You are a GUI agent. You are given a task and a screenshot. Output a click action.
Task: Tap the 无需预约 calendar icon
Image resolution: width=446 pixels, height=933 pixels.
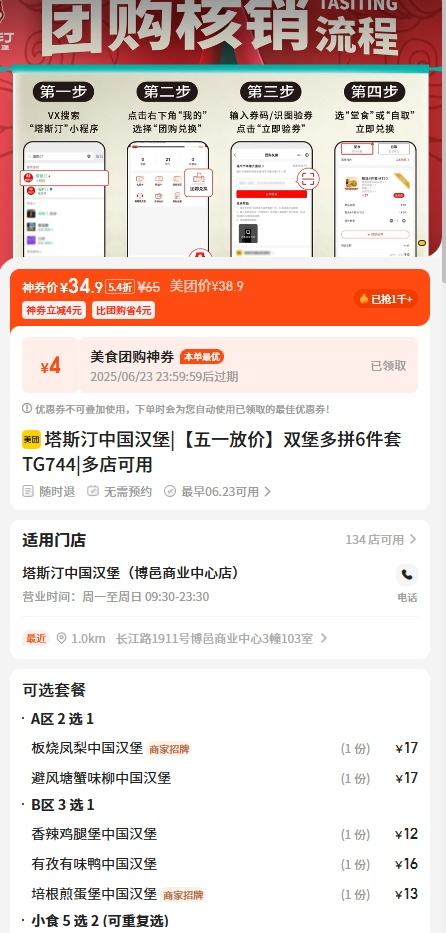93,491
